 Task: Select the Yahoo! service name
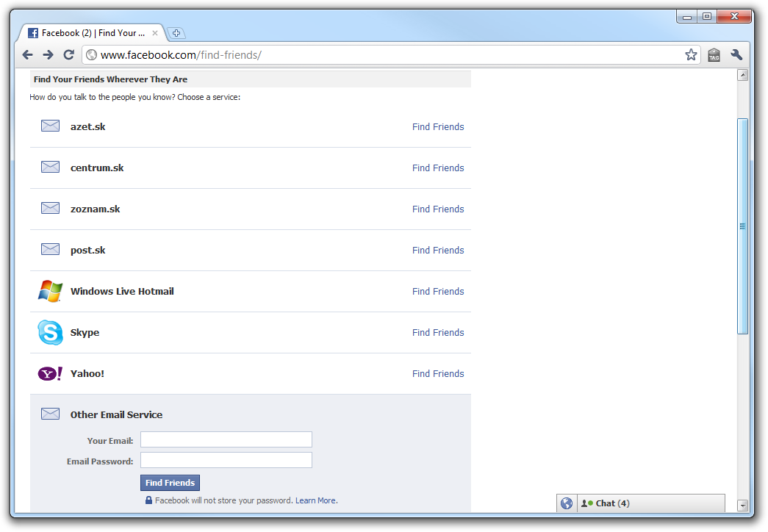(x=87, y=373)
